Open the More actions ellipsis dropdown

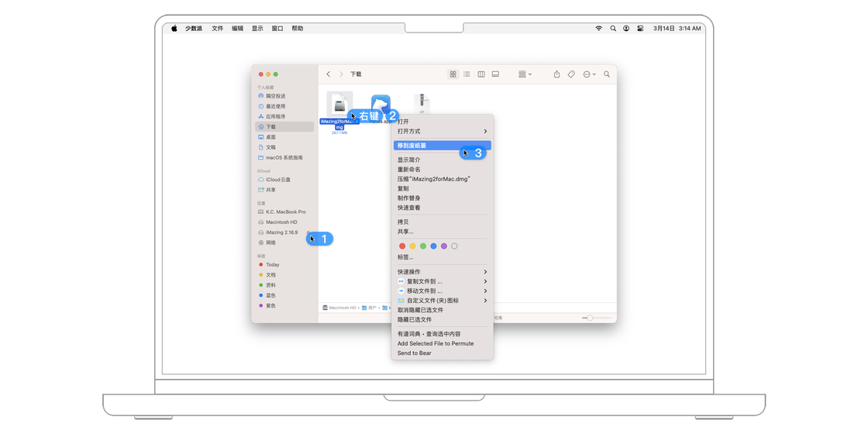589,74
